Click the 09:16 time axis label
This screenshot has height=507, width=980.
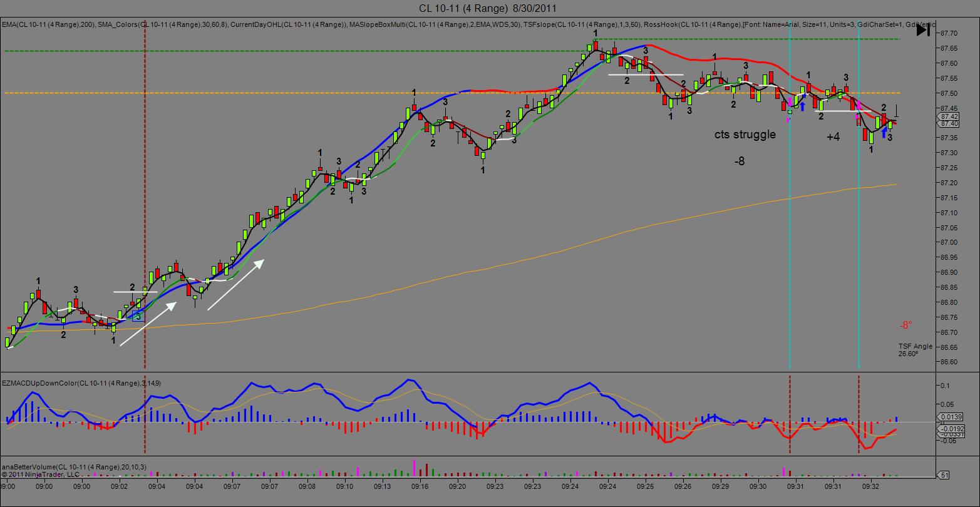coord(420,486)
